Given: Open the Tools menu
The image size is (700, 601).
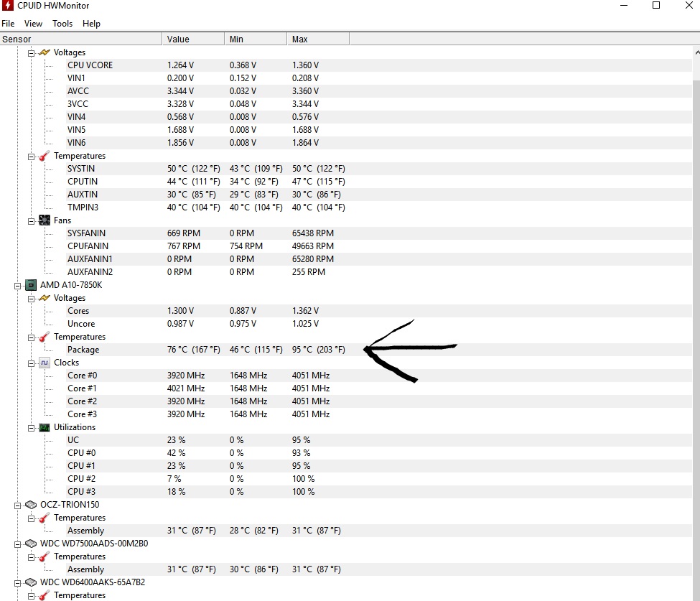Looking at the screenshot, I should click(62, 24).
